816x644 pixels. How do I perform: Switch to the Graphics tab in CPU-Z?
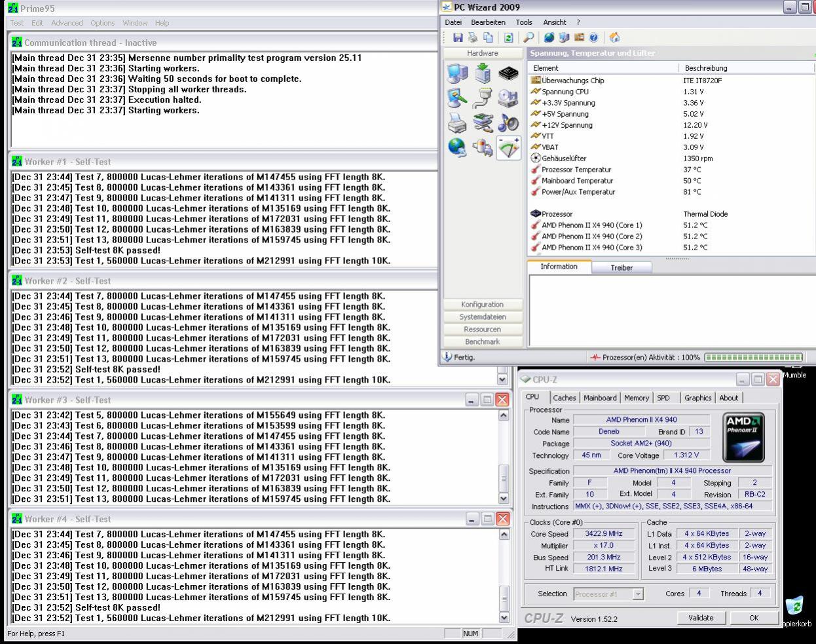tap(697, 398)
